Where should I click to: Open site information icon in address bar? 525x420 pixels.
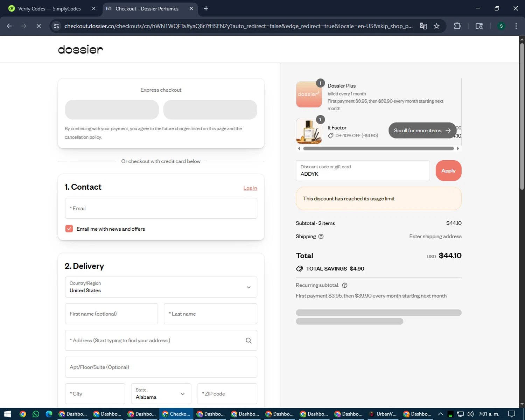pos(56,26)
